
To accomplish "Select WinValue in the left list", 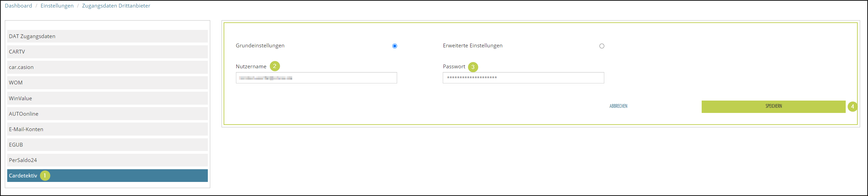I will (107, 98).
